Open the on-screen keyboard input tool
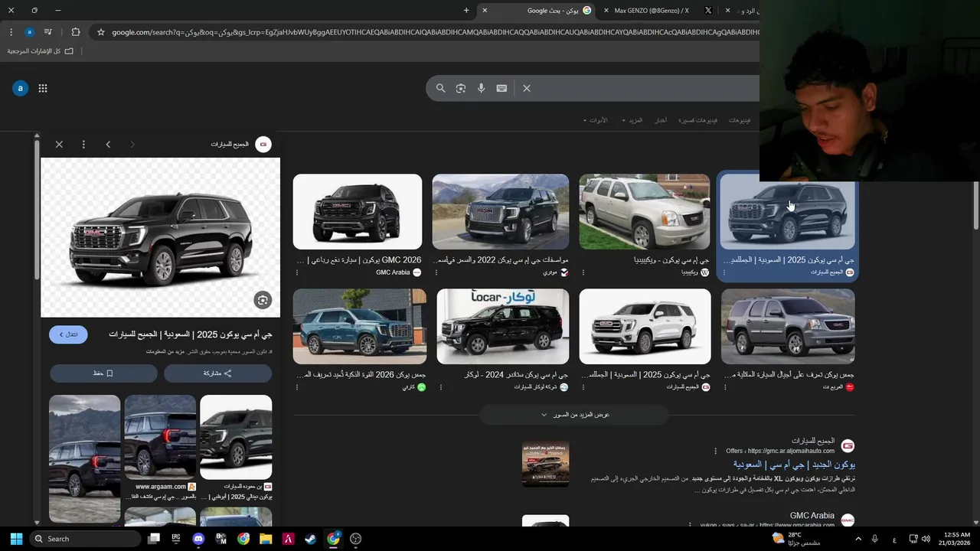 click(501, 88)
